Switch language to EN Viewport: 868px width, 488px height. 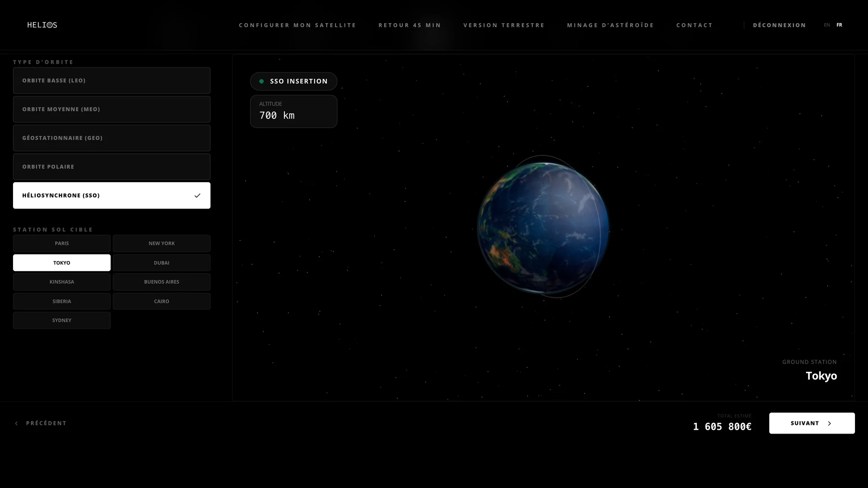827,25
